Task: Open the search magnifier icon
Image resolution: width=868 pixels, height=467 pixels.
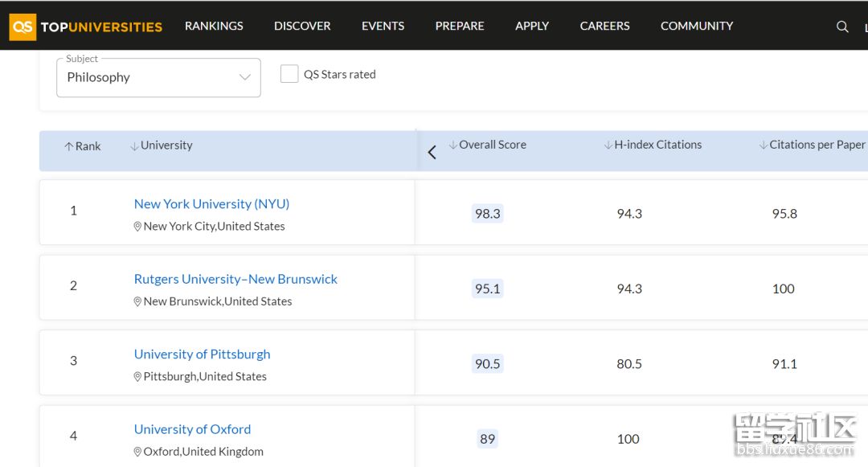Action: pyautogui.click(x=842, y=27)
